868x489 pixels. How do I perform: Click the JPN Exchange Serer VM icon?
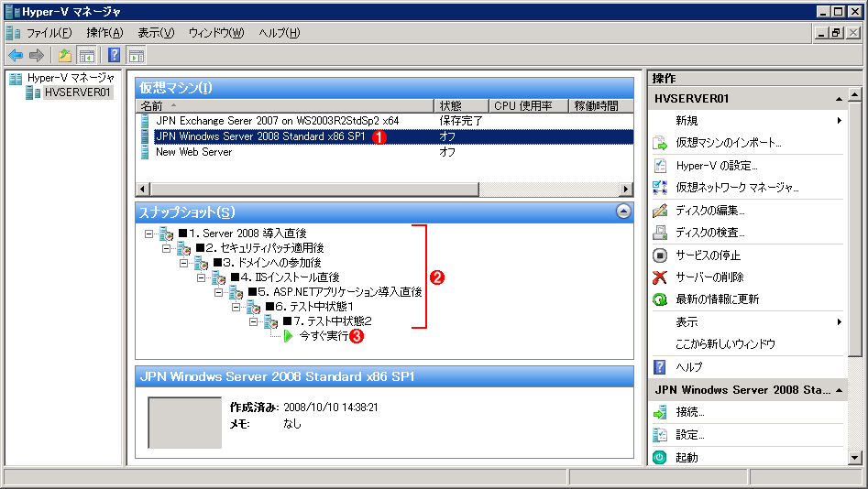point(145,121)
